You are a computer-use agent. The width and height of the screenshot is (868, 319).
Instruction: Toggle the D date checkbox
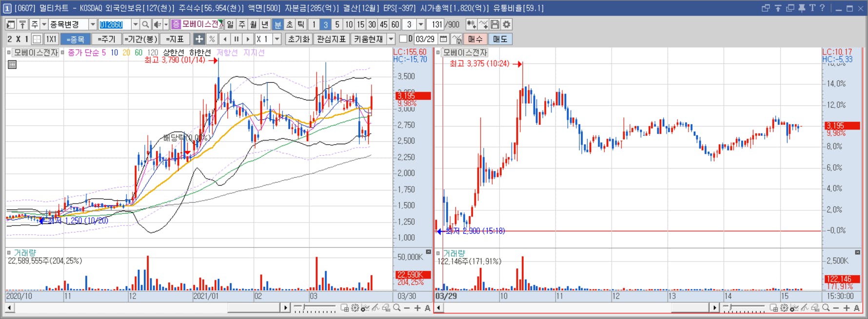click(403, 38)
